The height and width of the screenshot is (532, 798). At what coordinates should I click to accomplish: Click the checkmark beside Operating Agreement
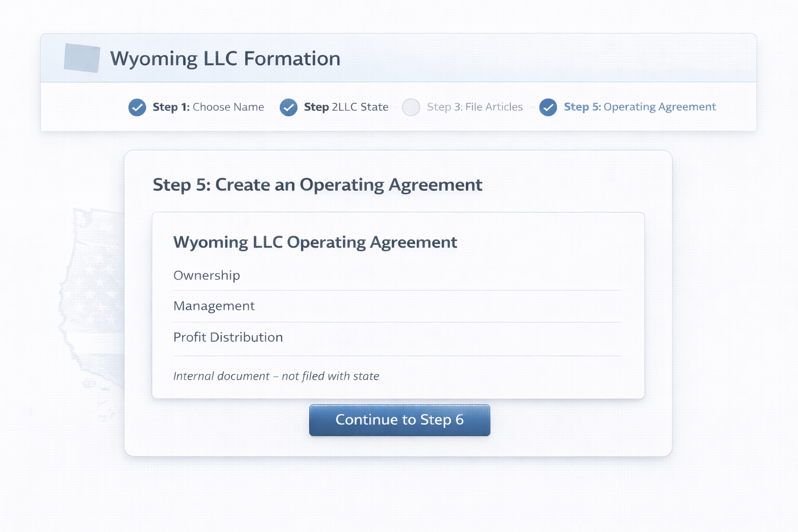click(548, 107)
